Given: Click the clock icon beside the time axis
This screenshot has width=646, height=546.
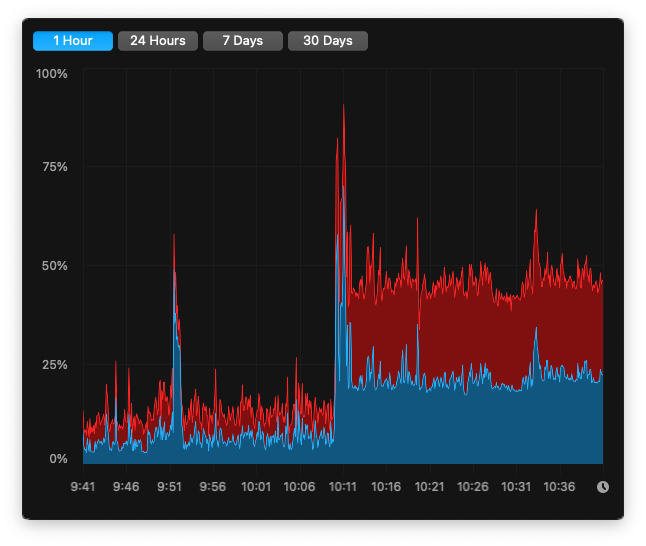Looking at the screenshot, I should coord(603,487).
